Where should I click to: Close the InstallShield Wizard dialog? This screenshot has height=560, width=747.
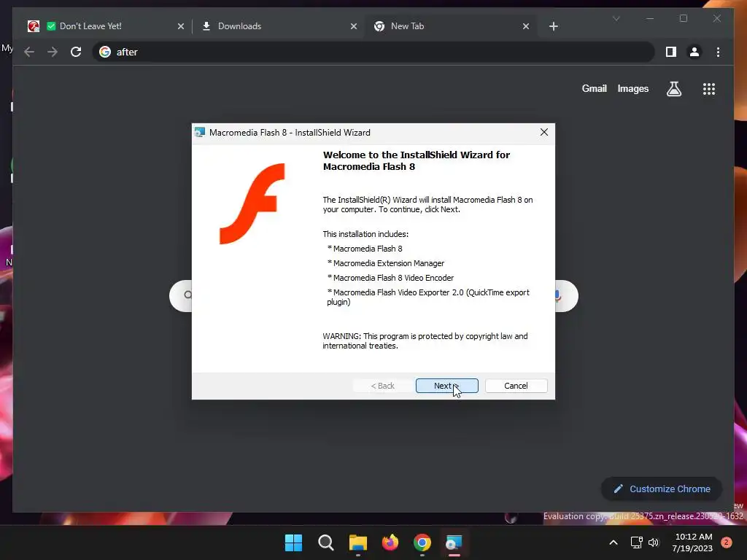(544, 133)
